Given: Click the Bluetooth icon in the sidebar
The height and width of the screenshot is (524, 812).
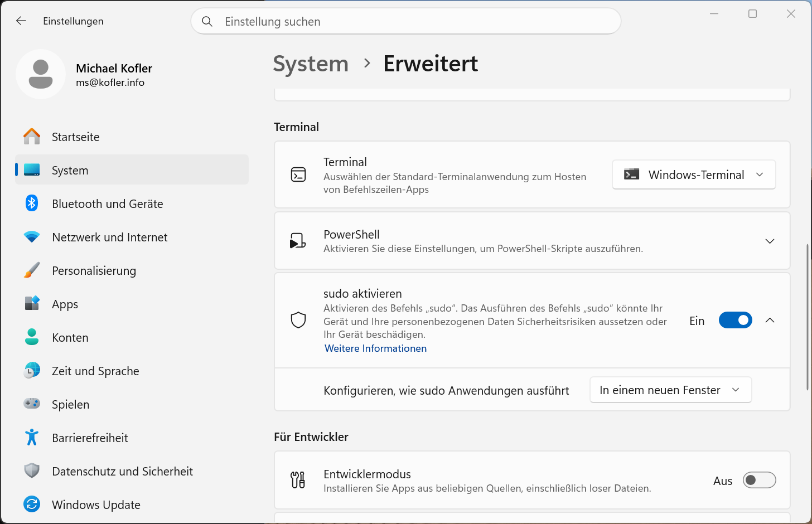Looking at the screenshot, I should [32, 203].
